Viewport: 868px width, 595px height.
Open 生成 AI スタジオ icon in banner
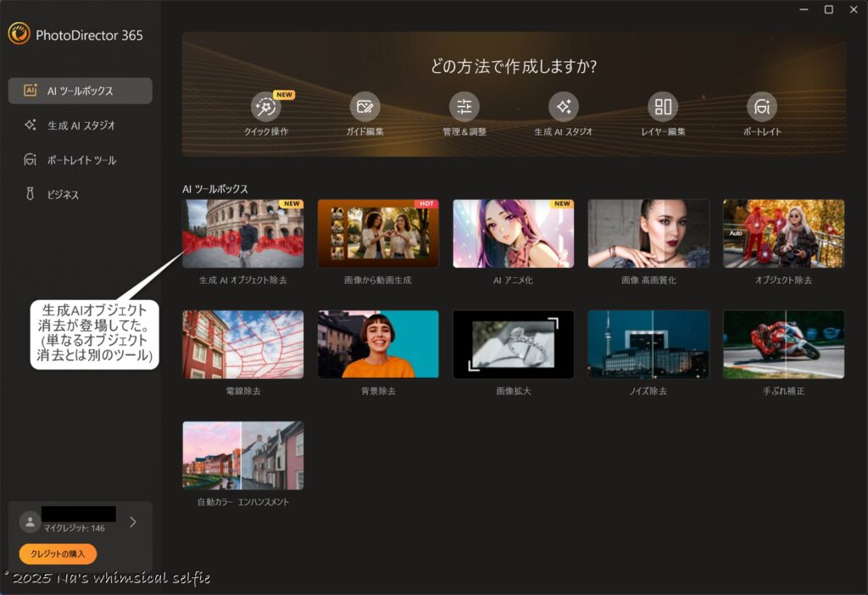tap(564, 107)
